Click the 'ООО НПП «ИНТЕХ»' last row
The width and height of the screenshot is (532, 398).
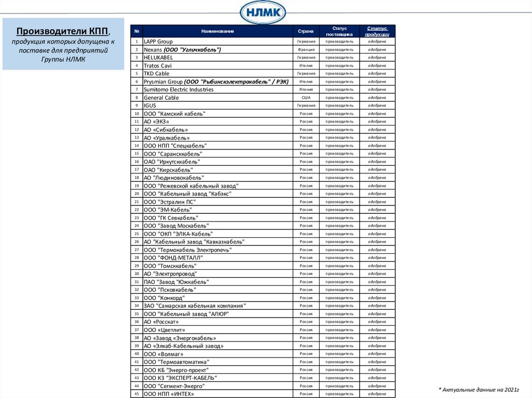169,394
